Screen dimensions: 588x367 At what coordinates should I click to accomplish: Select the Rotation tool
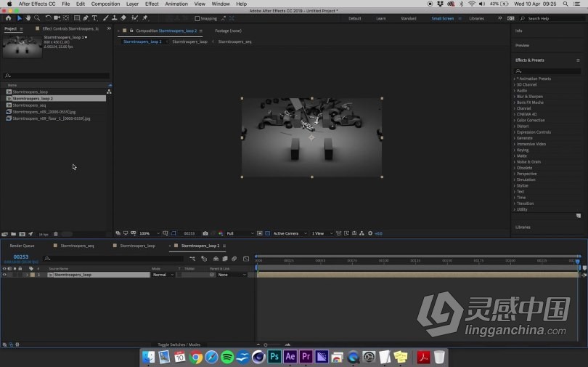(x=48, y=18)
